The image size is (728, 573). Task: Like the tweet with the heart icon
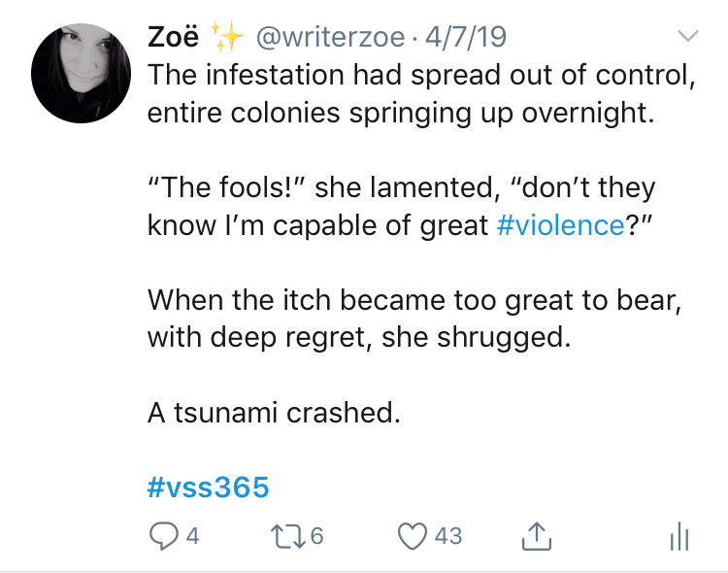413,536
